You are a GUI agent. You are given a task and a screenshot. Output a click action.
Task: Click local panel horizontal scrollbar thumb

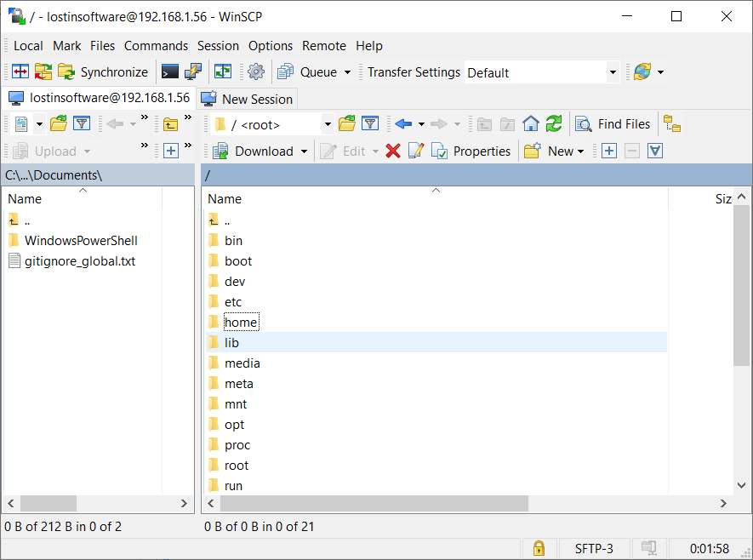click(x=48, y=503)
